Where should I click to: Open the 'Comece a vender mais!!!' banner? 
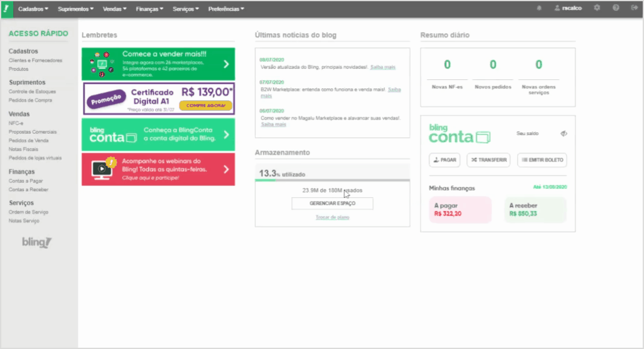click(158, 64)
